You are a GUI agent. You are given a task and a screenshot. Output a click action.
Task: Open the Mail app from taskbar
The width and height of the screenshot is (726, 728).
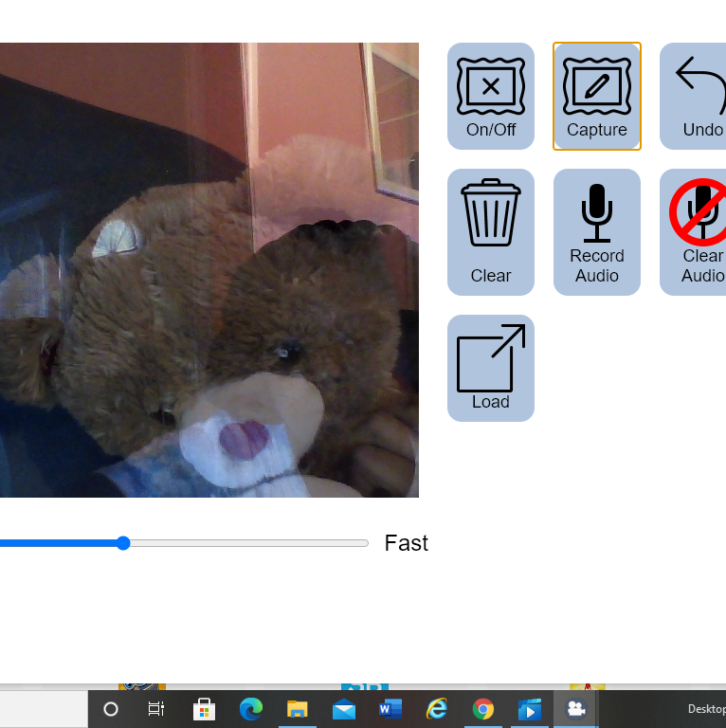click(343, 709)
